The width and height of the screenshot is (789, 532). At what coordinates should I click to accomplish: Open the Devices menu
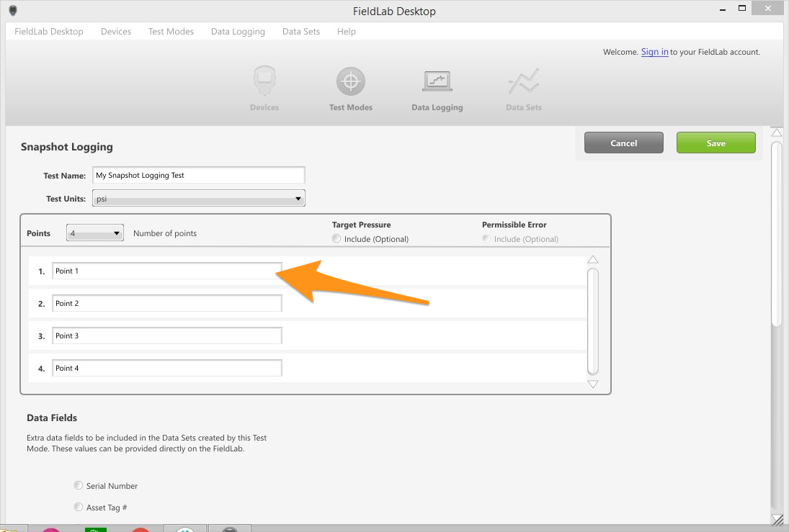click(x=116, y=31)
